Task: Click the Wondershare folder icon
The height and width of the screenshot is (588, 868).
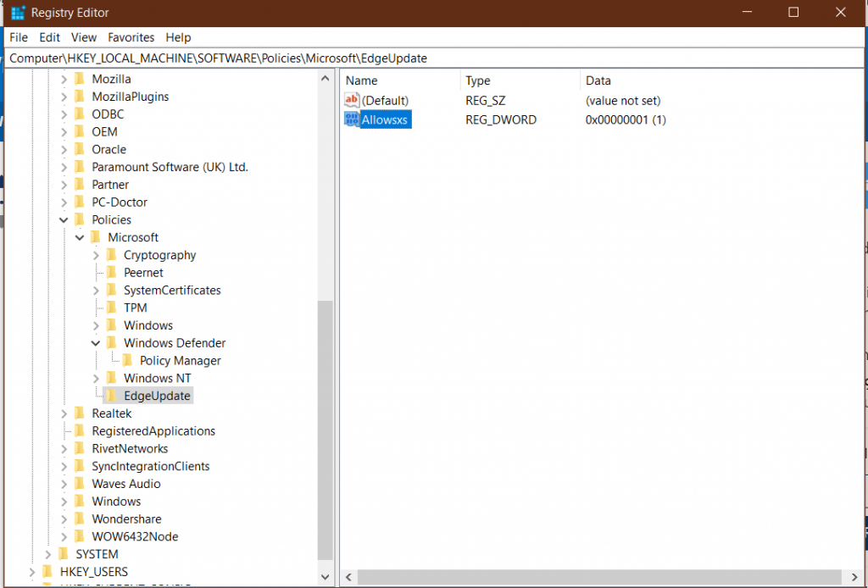Action: pyautogui.click(x=80, y=519)
